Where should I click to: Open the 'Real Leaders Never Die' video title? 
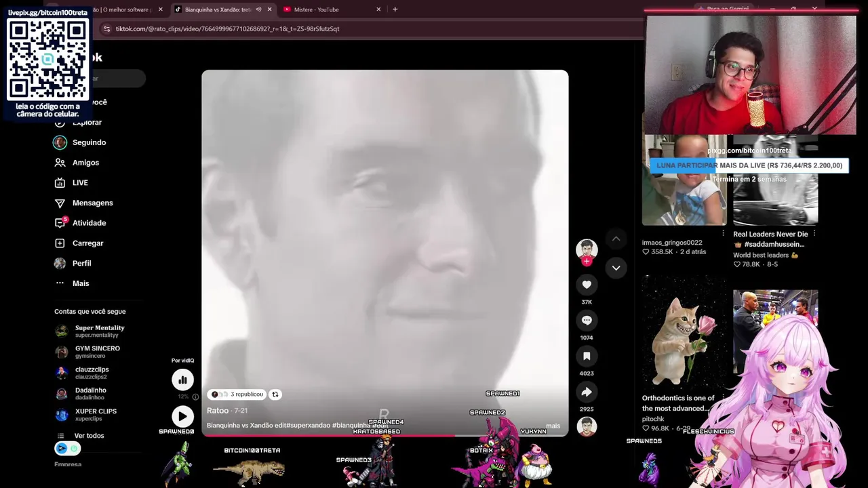tap(770, 239)
